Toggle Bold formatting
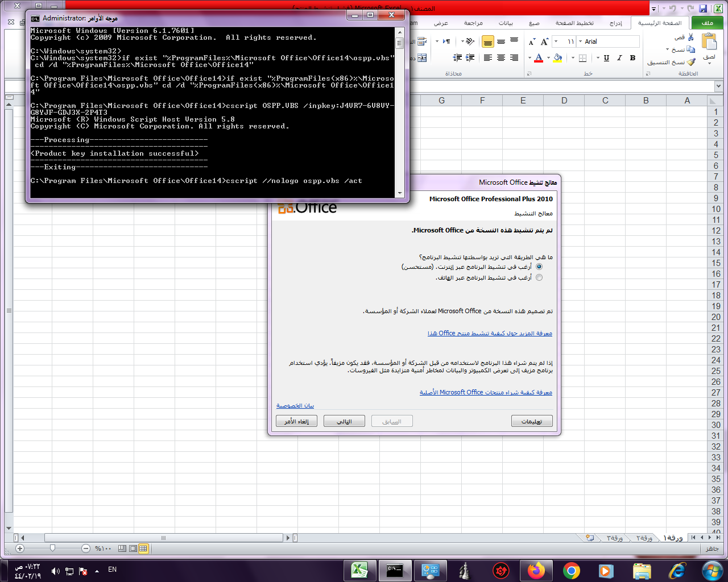The image size is (728, 582). click(x=632, y=58)
